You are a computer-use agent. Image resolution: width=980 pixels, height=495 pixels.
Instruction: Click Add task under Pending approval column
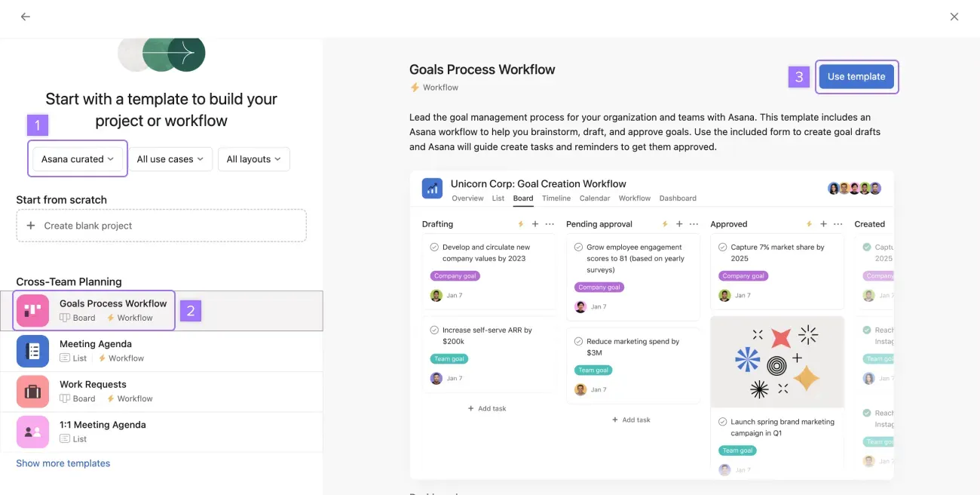tap(631, 420)
